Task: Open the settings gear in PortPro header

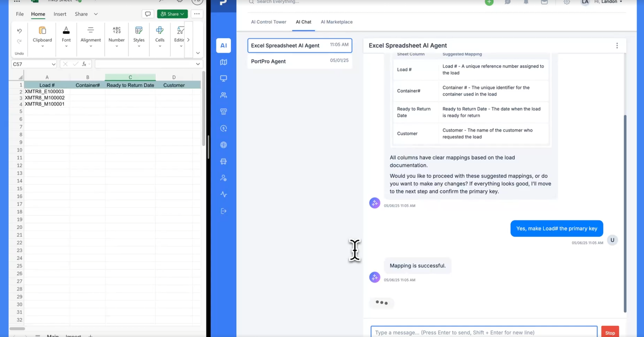Action: tap(567, 2)
